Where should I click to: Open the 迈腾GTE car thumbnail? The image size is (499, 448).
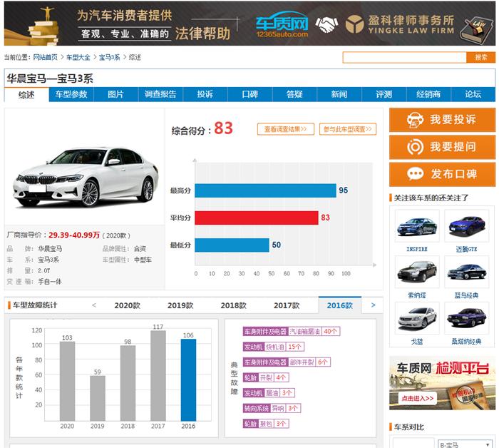coord(466,225)
